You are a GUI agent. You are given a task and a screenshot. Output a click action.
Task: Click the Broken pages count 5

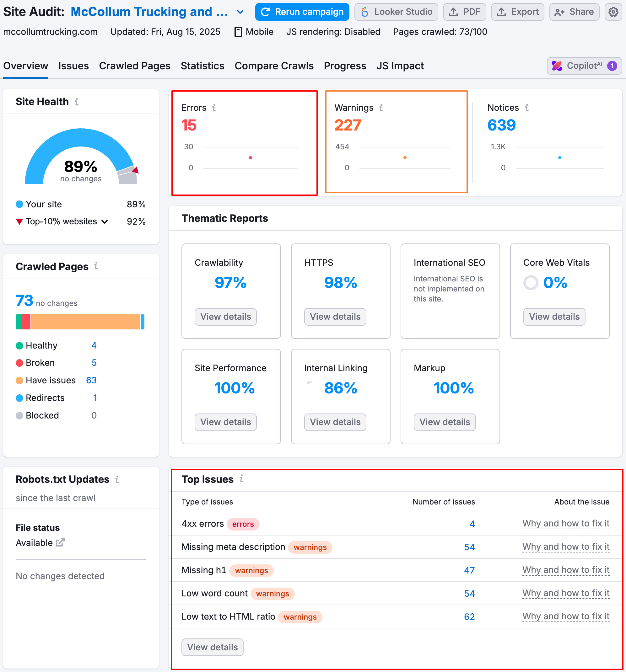pos(94,363)
